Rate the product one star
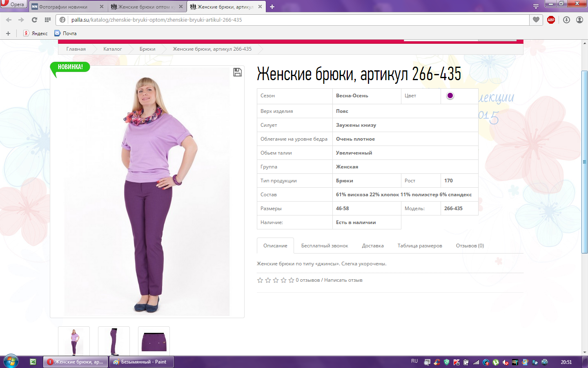 260,280
